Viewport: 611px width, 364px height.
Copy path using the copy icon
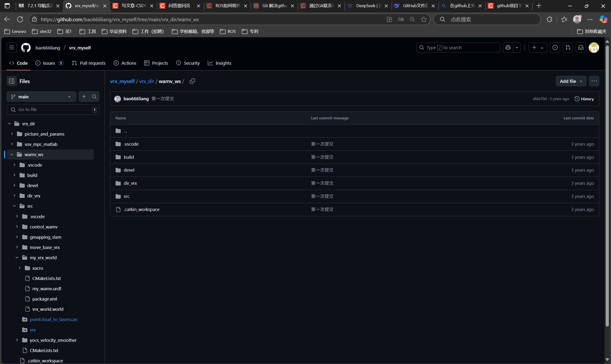[x=192, y=81]
